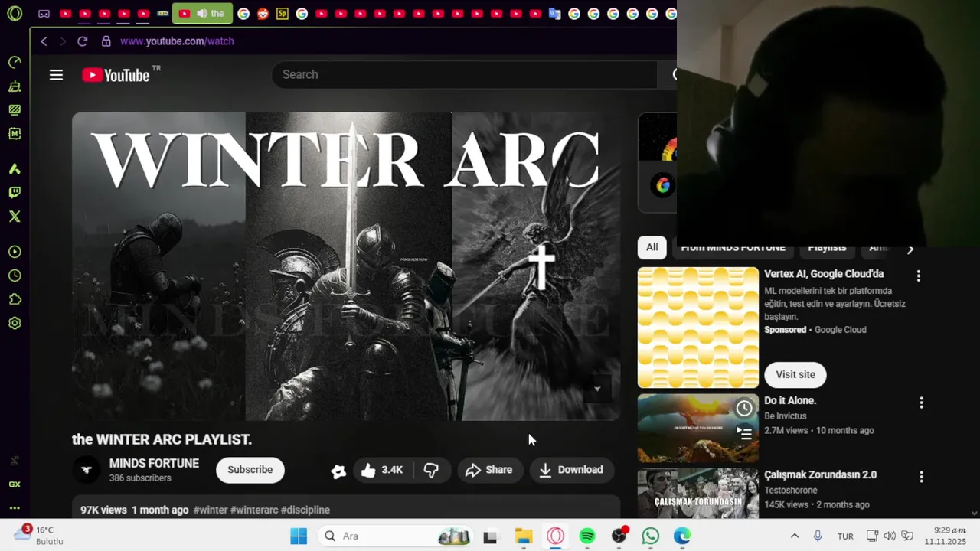The width and height of the screenshot is (980, 551).
Task: Open MINDS FORTUNE channel name link
Action: click(154, 463)
